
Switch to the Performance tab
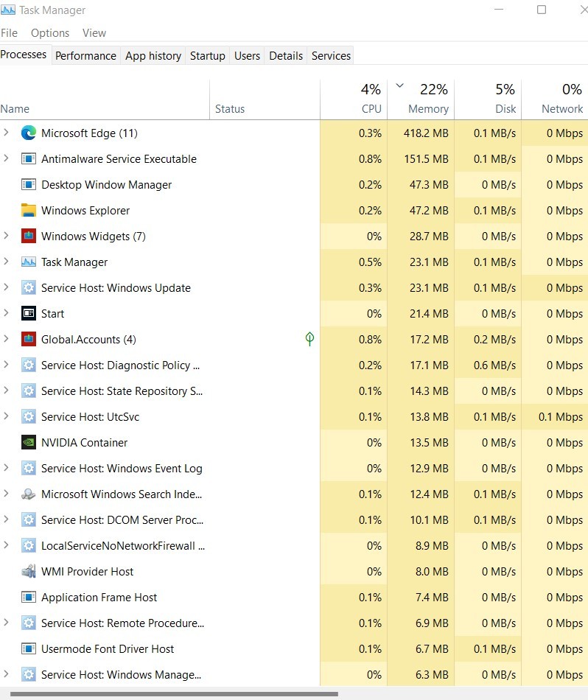coord(85,56)
